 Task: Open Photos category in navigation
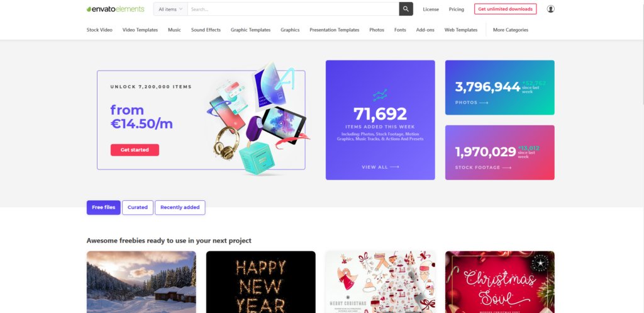coord(377,30)
